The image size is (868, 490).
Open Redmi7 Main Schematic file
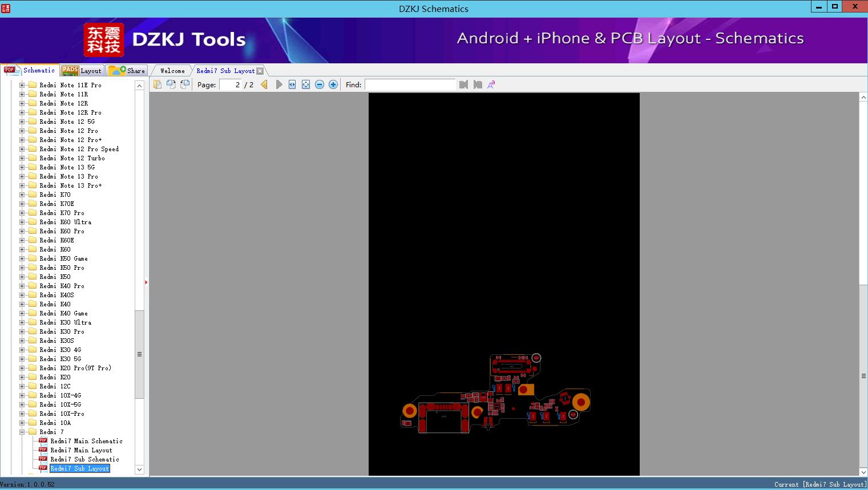86,441
